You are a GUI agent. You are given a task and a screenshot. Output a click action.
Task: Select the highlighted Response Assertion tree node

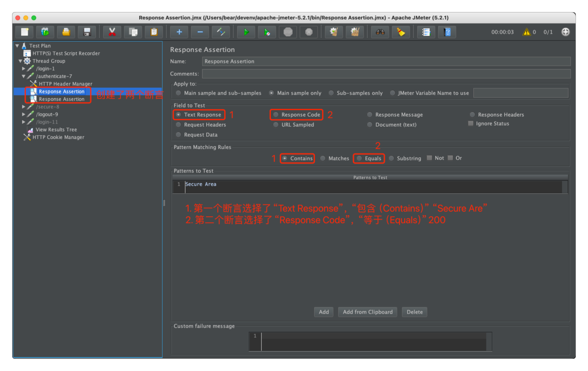click(x=61, y=91)
